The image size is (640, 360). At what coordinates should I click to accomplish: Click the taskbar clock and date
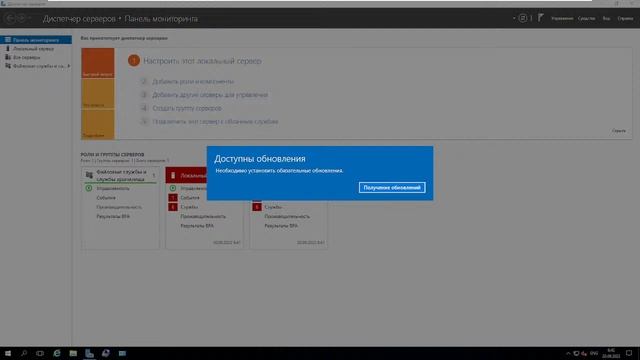[611, 353]
